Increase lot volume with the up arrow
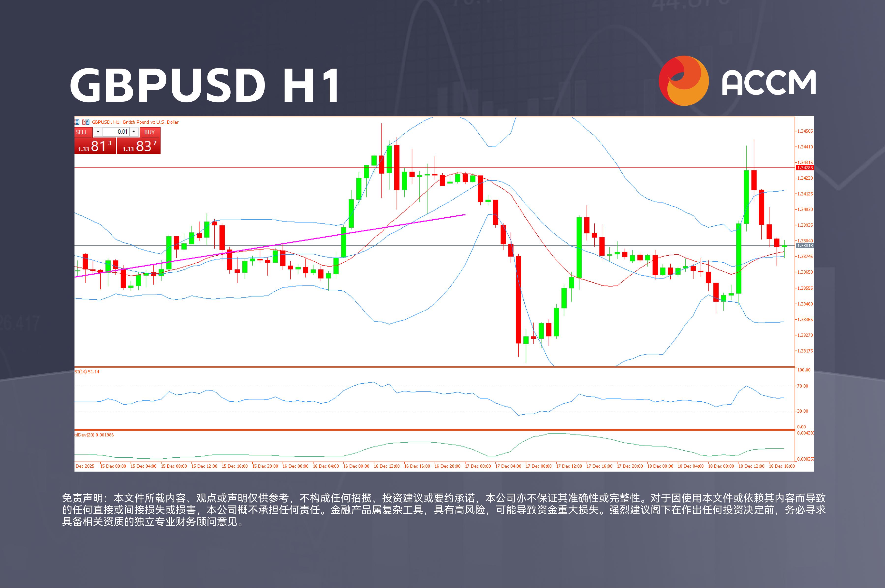This screenshot has height=588, width=885. tap(134, 132)
